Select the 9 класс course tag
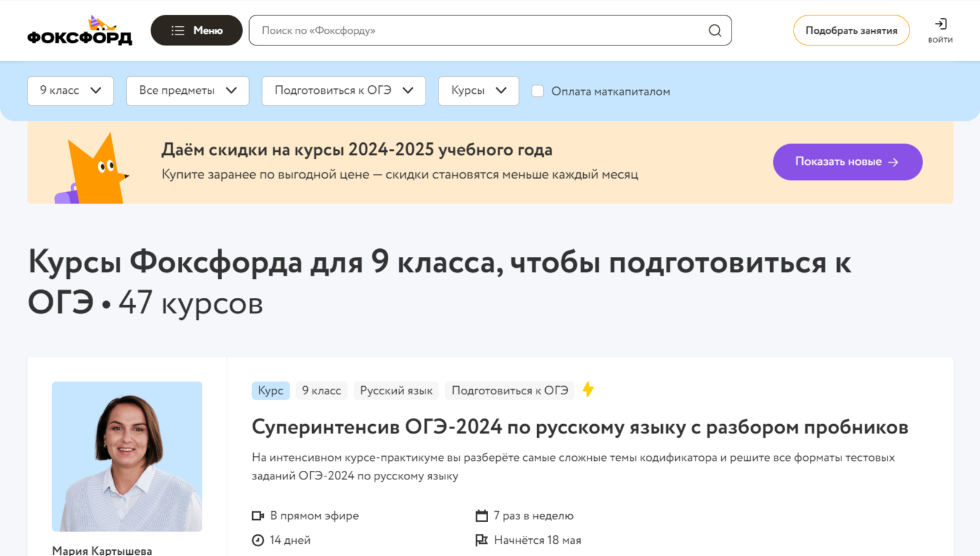The width and height of the screenshot is (980, 556). pos(321,390)
